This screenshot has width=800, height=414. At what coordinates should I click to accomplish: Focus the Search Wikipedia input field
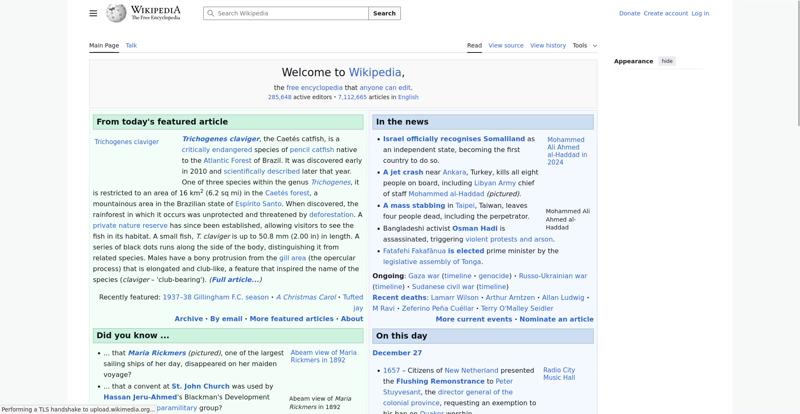(290, 14)
